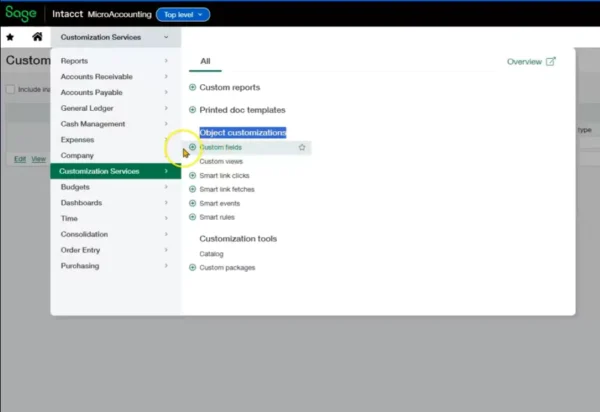
Task: Expand the Accounts Receivable chevron
Action: (166, 77)
